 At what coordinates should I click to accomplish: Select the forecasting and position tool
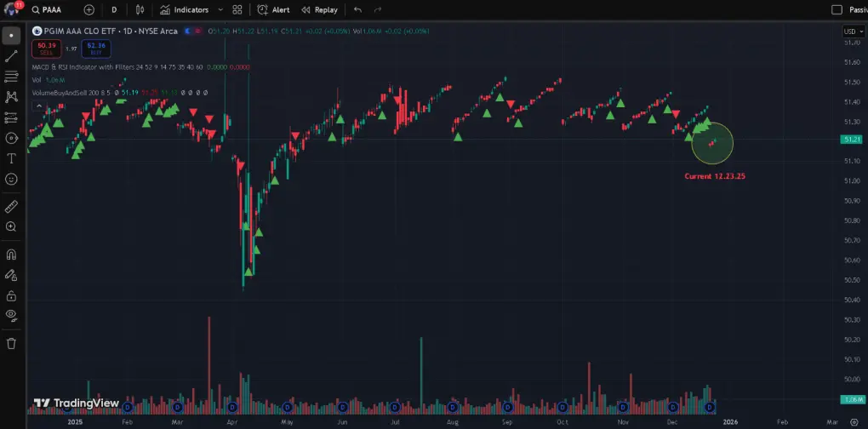coord(11,117)
